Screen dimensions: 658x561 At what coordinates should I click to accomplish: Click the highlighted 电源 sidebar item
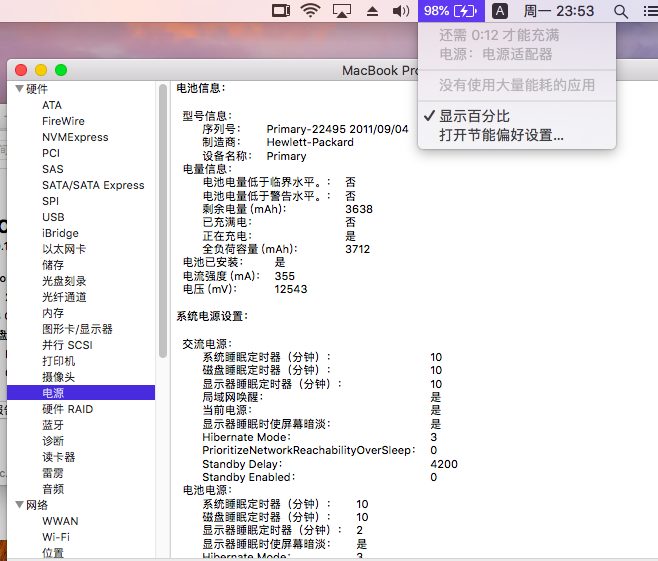[81, 392]
